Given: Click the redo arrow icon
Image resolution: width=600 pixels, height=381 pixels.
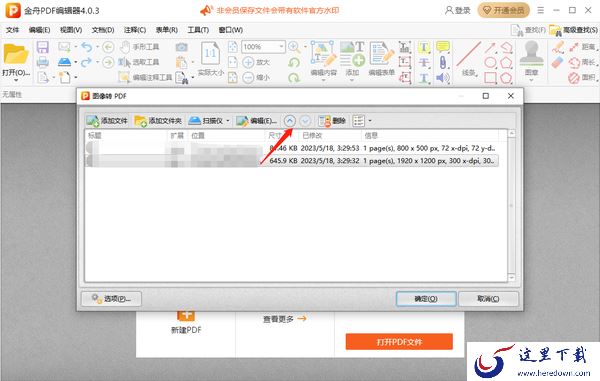Looking at the screenshot, I should [x=87, y=62].
